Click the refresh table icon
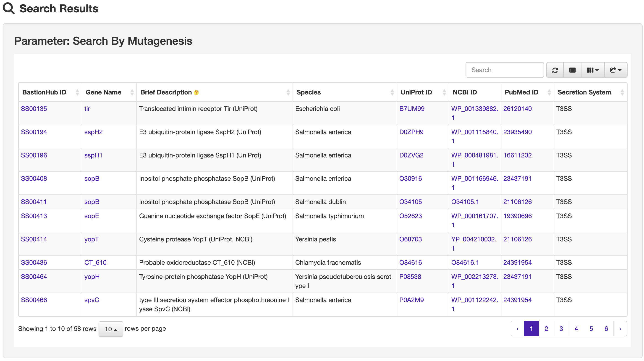 [x=555, y=70]
